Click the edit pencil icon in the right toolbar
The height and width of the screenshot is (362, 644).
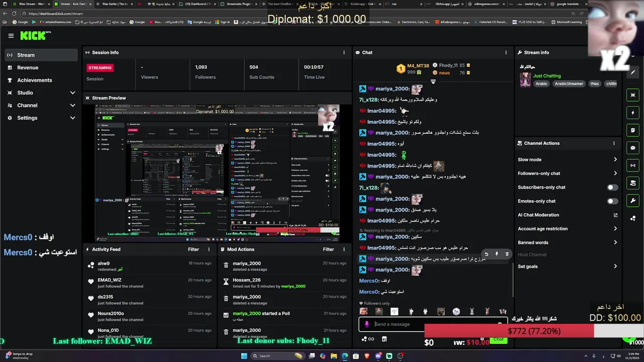coord(633,72)
